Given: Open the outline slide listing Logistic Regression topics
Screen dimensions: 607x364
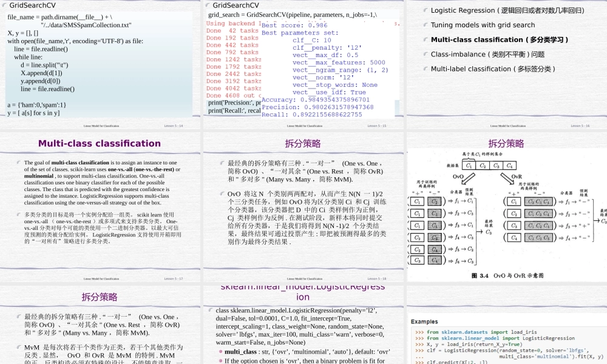Looking at the screenshot, I should [x=507, y=64].
